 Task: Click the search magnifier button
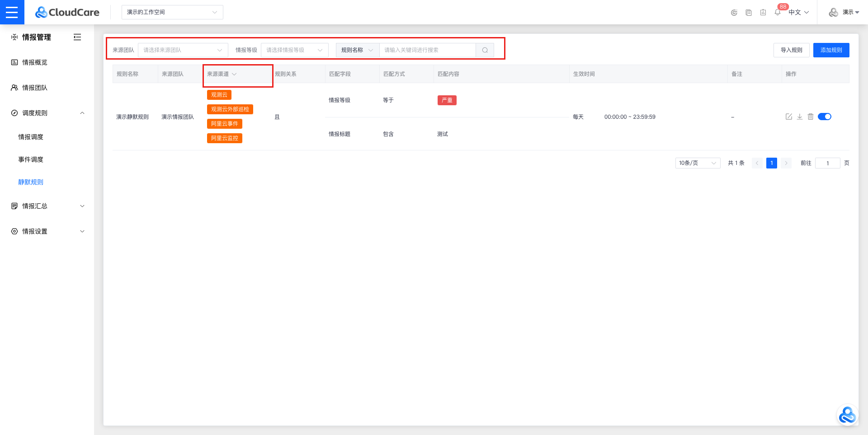point(485,50)
